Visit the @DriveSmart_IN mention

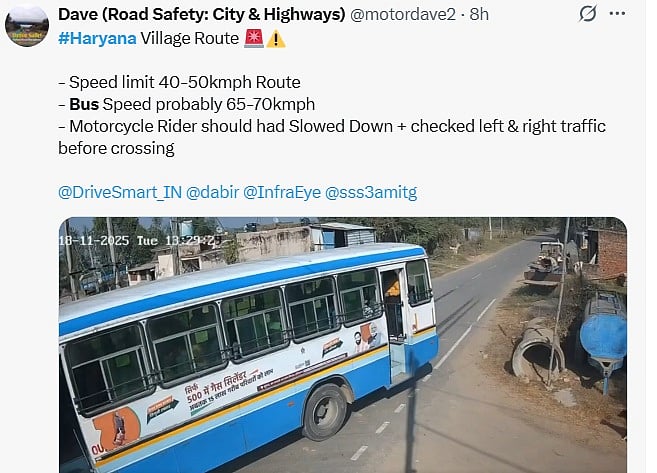pyautogui.click(x=120, y=193)
